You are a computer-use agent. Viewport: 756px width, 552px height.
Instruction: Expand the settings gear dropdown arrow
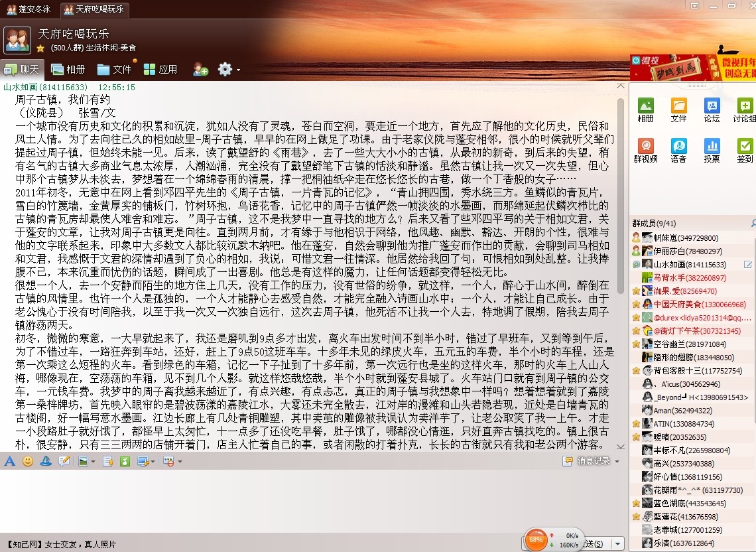(238, 70)
